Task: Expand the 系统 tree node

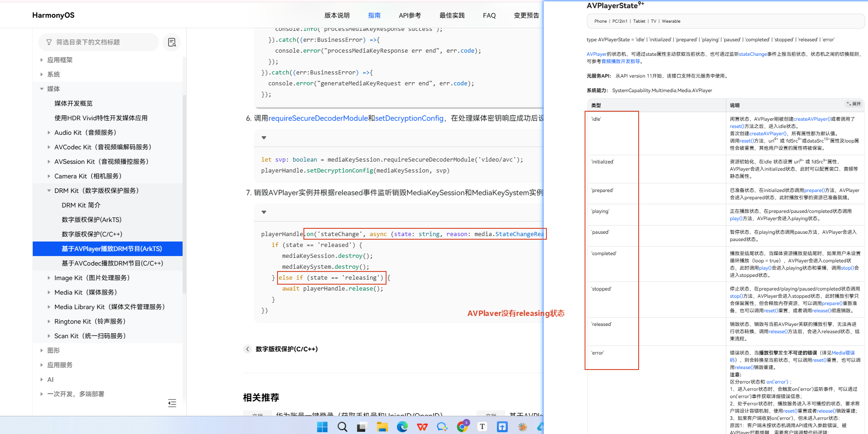Action: pyautogui.click(x=42, y=74)
